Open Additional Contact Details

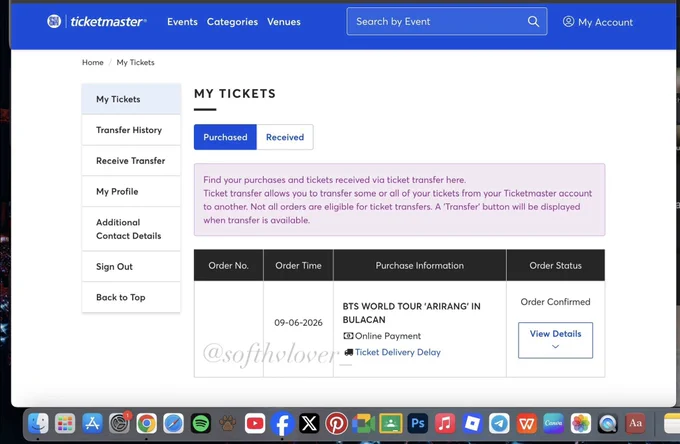click(131, 229)
